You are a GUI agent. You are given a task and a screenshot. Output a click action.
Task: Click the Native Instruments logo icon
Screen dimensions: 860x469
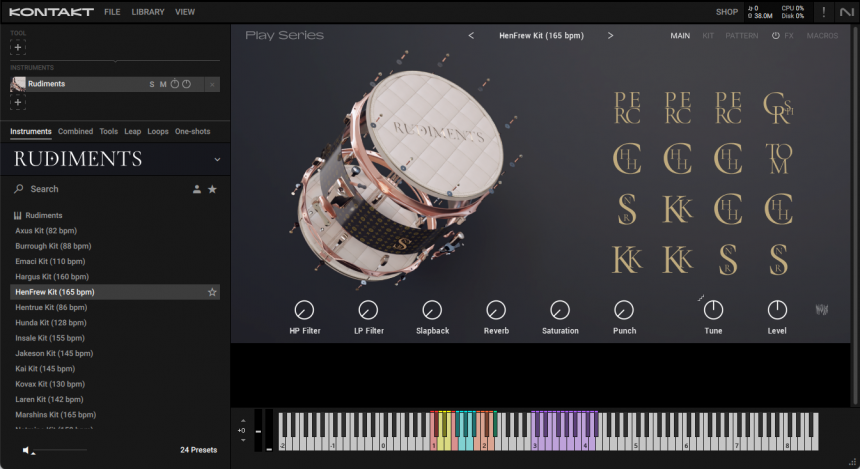pos(847,12)
